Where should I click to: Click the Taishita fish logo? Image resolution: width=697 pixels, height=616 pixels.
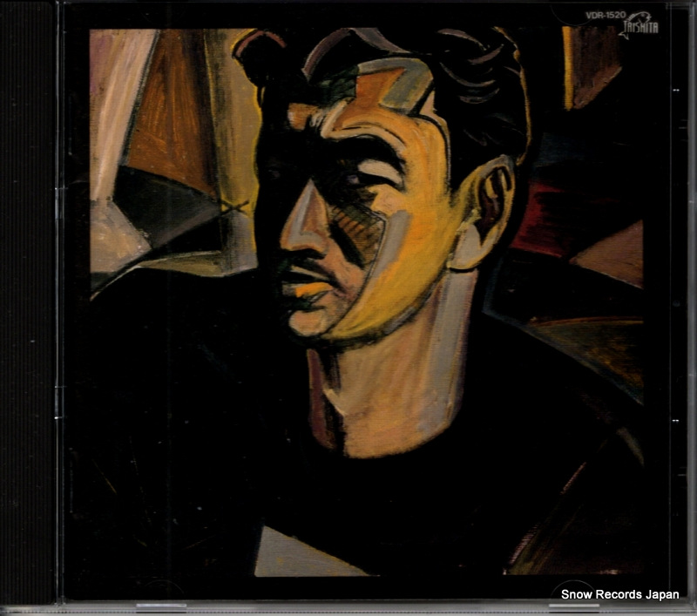(639, 25)
